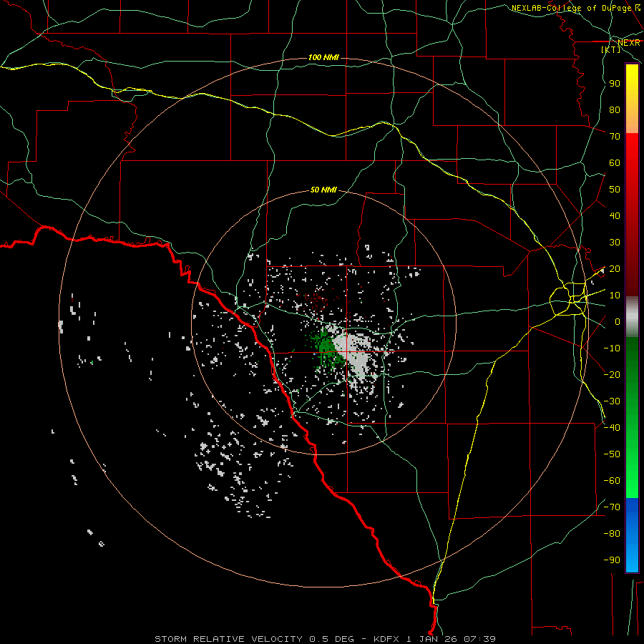Click the 10 value on the velocity scale
644x644 pixels.
pyautogui.click(x=615, y=296)
